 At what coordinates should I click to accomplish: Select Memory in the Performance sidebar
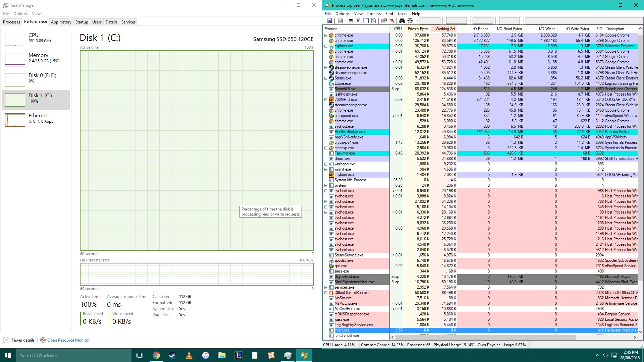[x=36, y=59]
